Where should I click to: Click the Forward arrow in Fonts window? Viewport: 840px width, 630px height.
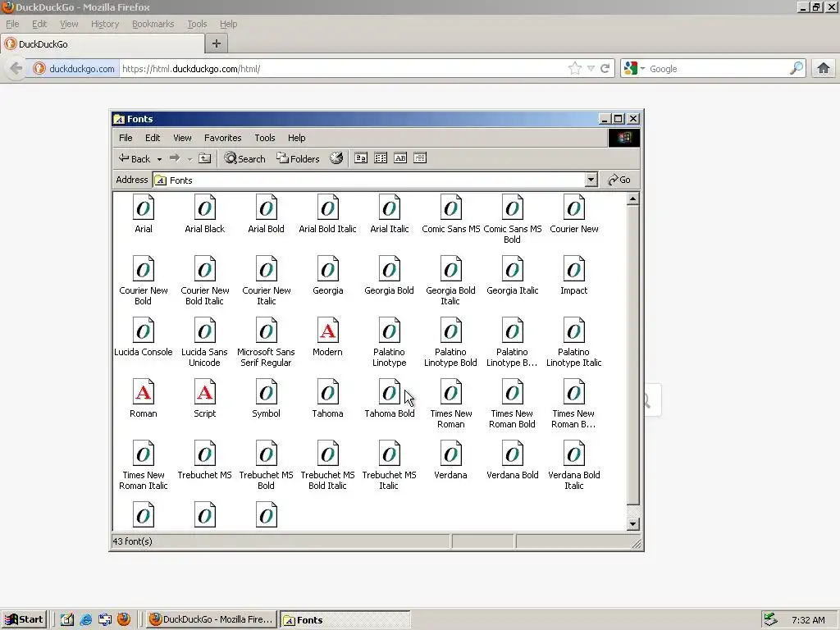coord(175,158)
